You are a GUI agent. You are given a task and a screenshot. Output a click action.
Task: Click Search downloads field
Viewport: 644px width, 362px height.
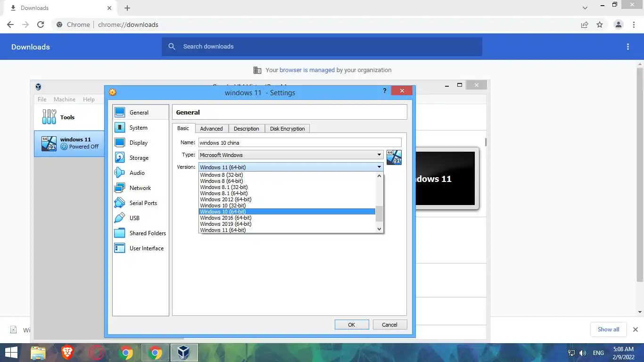point(322,47)
